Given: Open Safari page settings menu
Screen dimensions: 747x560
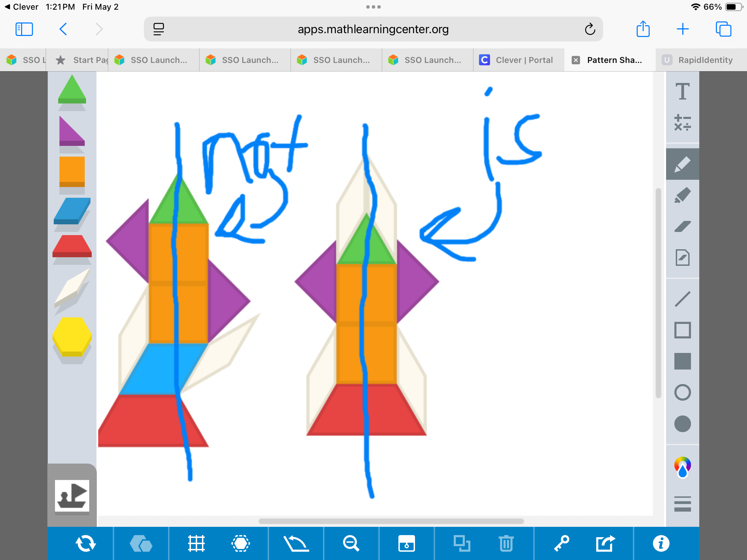Looking at the screenshot, I should (159, 29).
